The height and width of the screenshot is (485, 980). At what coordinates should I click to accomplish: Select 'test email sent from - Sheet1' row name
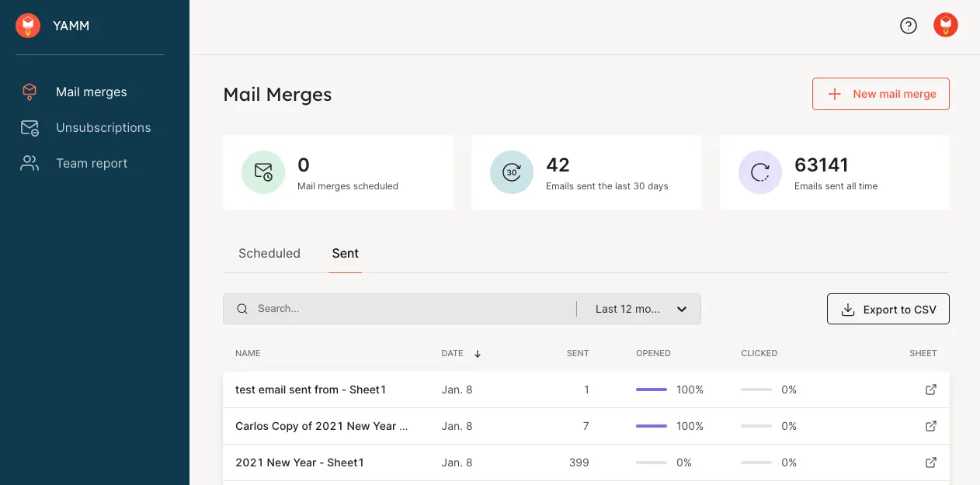[x=311, y=390]
